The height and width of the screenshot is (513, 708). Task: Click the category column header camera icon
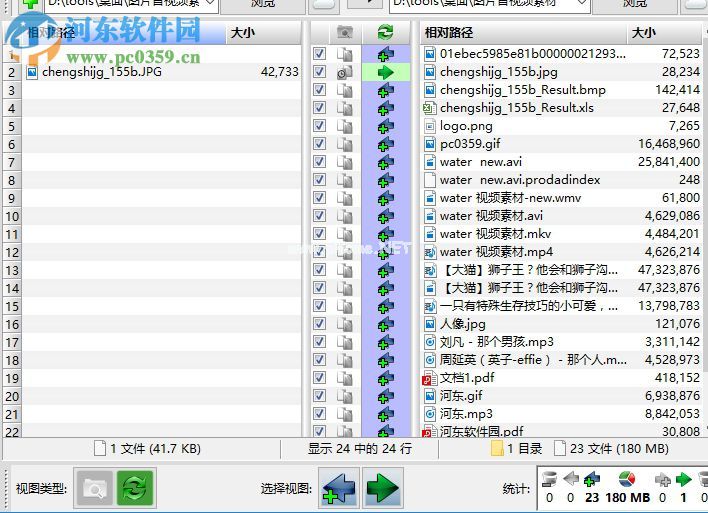tap(344, 33)
